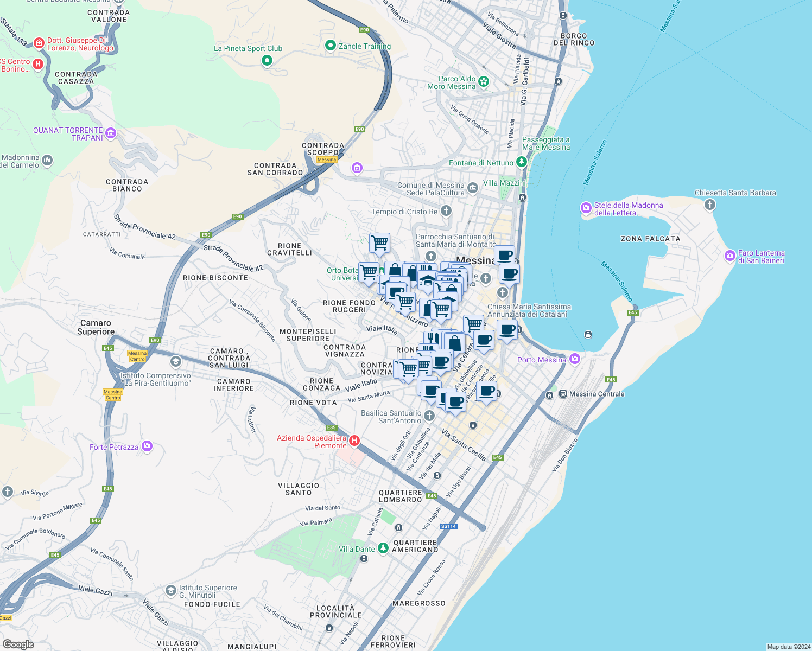
Task: Open the Fontana di Nettuno fountain marker
Action: click(x=521, y=161)
